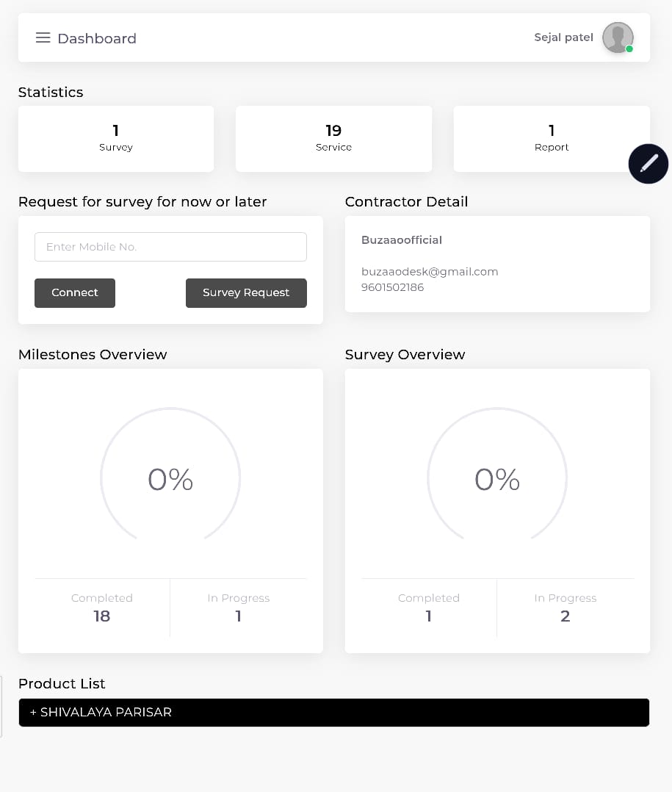
Task: Open the Service statistics card
Action: pyautogui.click(x=333, y=139)
